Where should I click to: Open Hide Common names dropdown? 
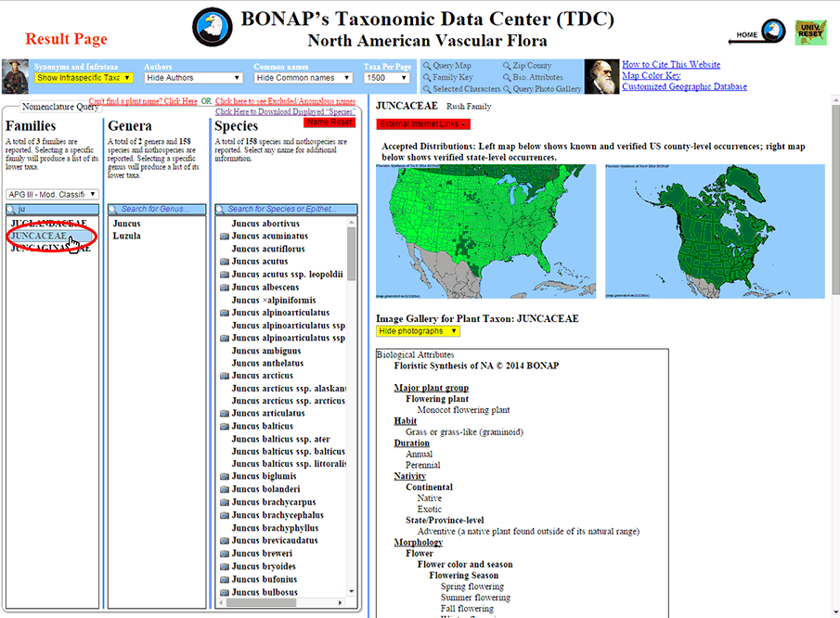coord(304,78)
